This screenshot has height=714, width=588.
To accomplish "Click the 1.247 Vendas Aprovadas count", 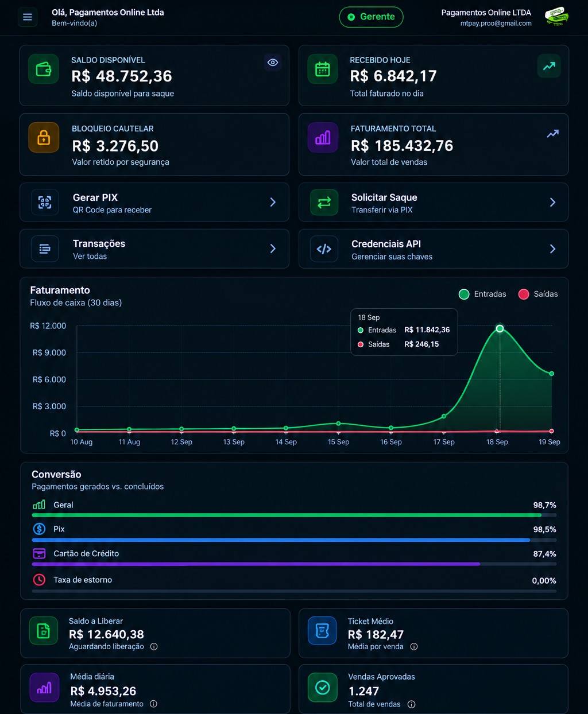I will click(363, 691).
